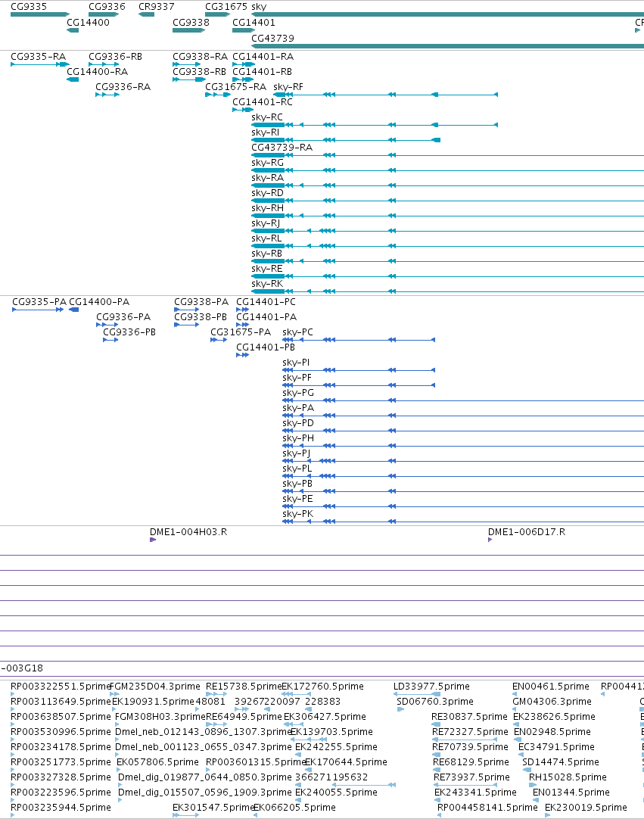Click the CG14401-PC protein label

266,302
